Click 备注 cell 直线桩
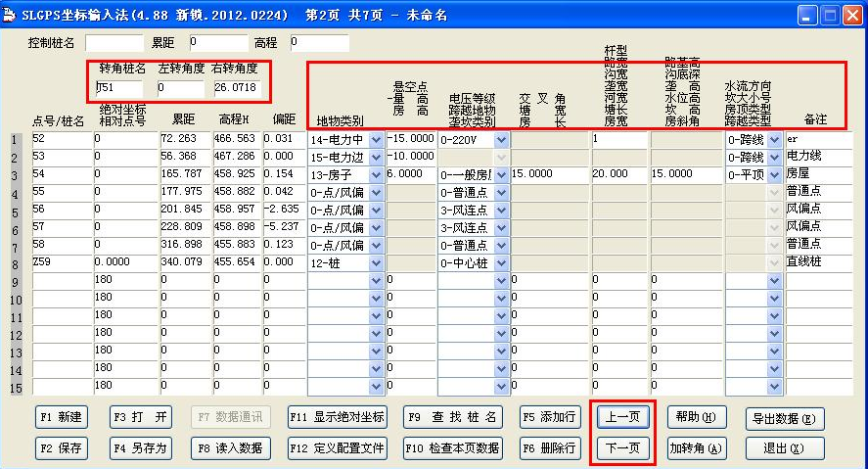This screenshot has width=868, height=469. pyautogui.click(x=819, y=262)
